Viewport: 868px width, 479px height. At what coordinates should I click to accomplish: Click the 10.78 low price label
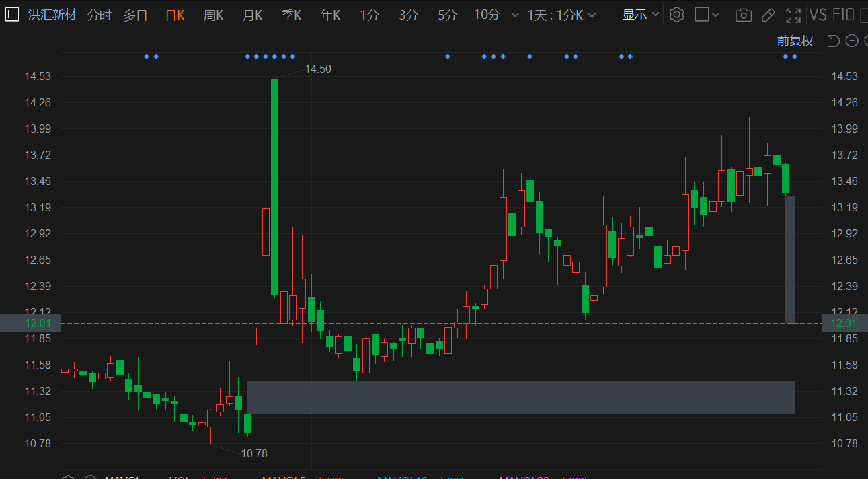click(254, 453)
